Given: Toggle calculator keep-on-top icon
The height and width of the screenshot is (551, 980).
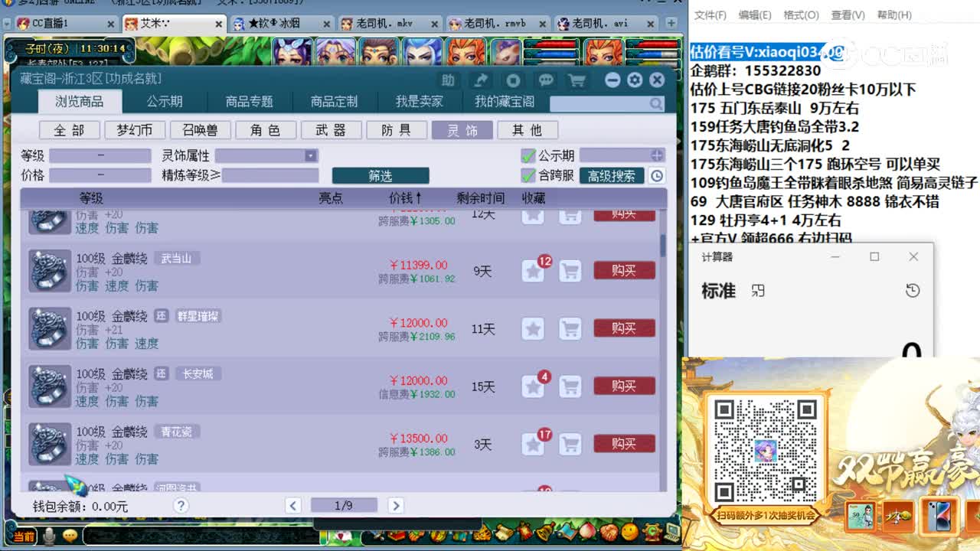Looking at the screenshot, I should [758, 291].
